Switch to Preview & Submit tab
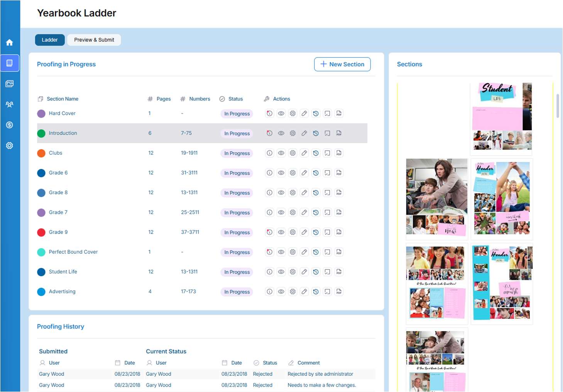The image size is (563, 392). click(x=94, y=40)
